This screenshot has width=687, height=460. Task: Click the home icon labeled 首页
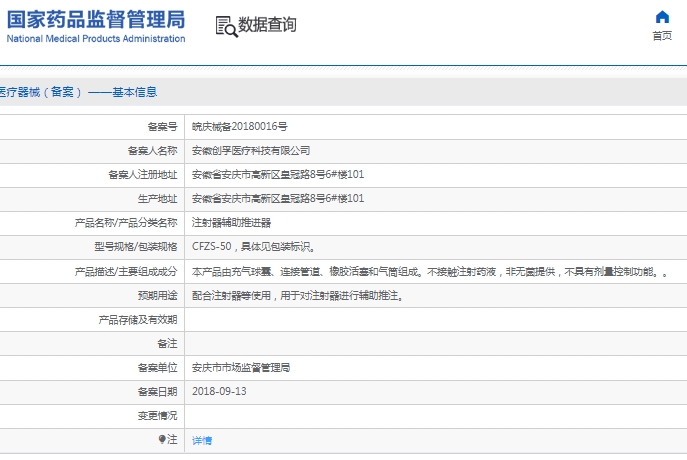point(662,17)
